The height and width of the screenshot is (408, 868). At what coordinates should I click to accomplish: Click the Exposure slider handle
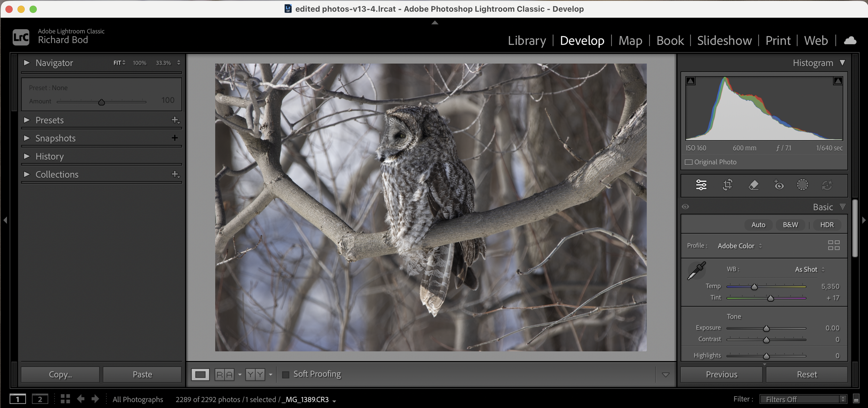pyautogui.click(x=766, y=328)
